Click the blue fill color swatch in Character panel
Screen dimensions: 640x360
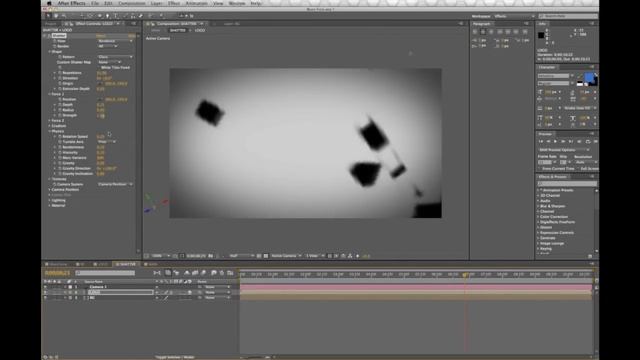click(589, 77)
